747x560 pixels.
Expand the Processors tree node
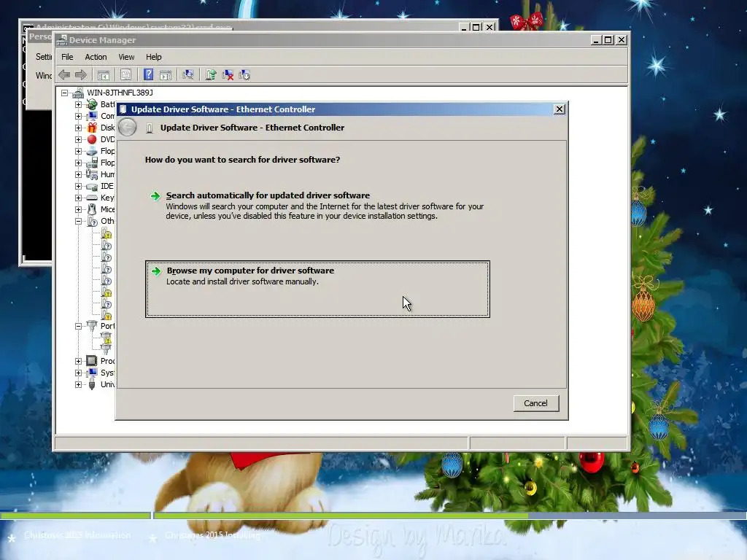tap(78, 361)
